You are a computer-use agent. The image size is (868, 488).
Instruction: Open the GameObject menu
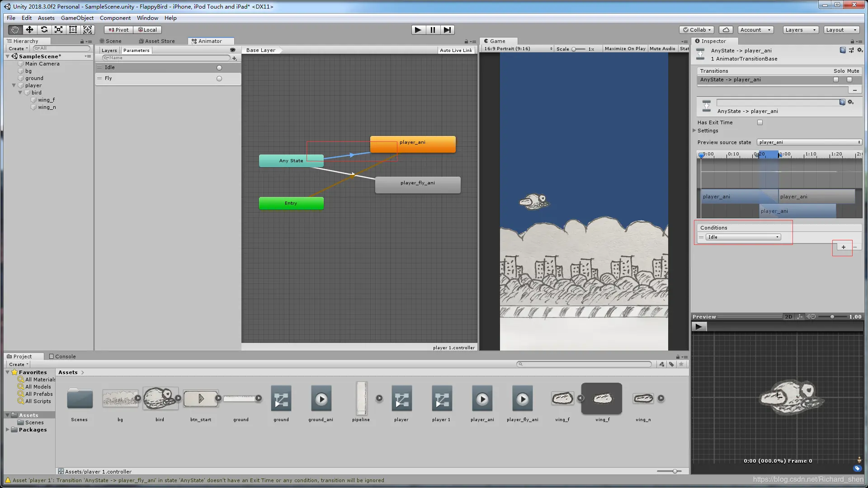77,18
